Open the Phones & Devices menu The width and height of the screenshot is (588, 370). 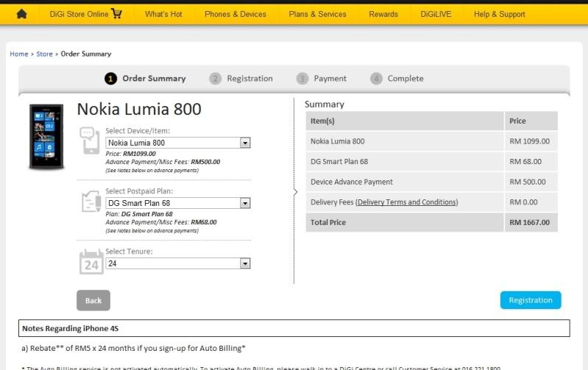pyautogui.click(x=235, y=14)
